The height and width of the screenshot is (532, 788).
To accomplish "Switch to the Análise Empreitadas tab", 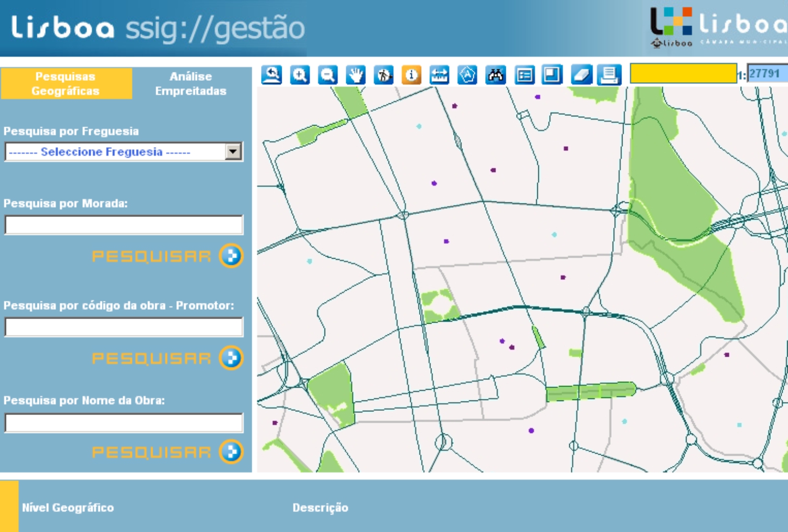I will point(191,84).
